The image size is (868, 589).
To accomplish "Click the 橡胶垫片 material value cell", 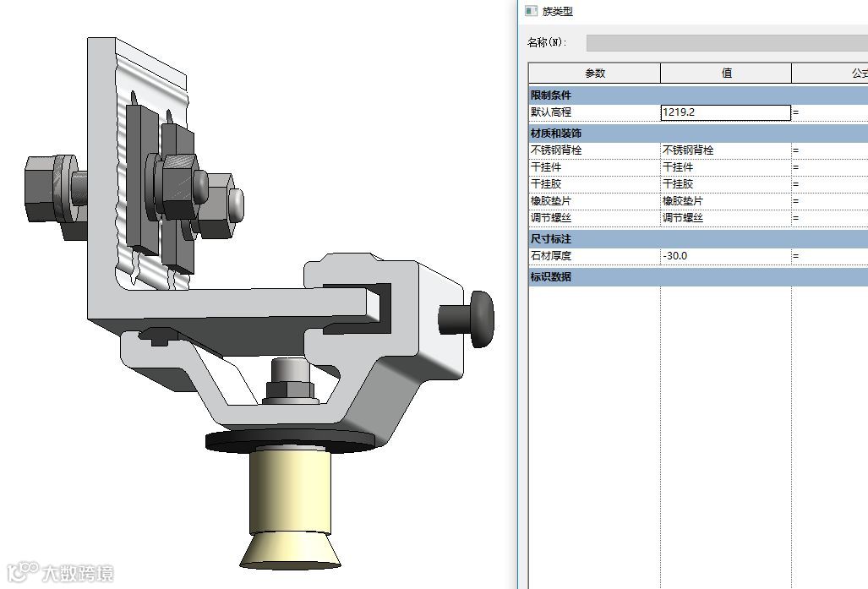I will tap(726, 201).
